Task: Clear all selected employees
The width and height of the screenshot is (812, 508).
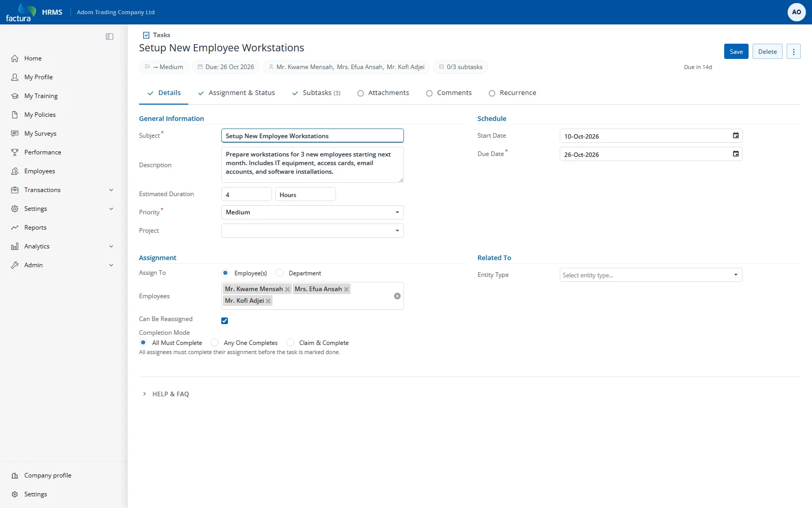Action: tap(397, 296)
